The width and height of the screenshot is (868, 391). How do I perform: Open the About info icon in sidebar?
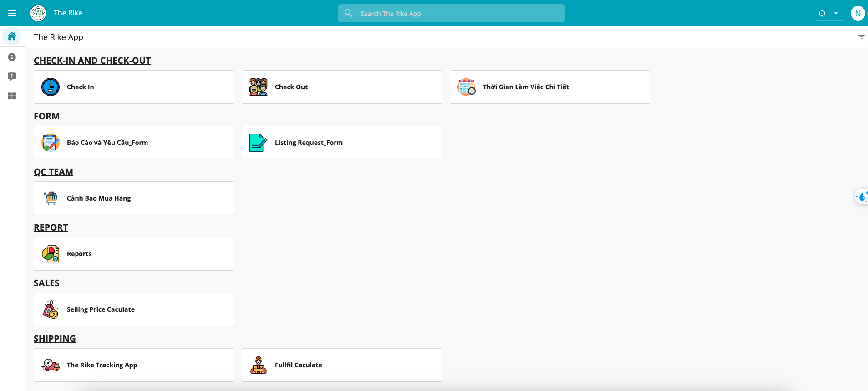coord(12,57)
